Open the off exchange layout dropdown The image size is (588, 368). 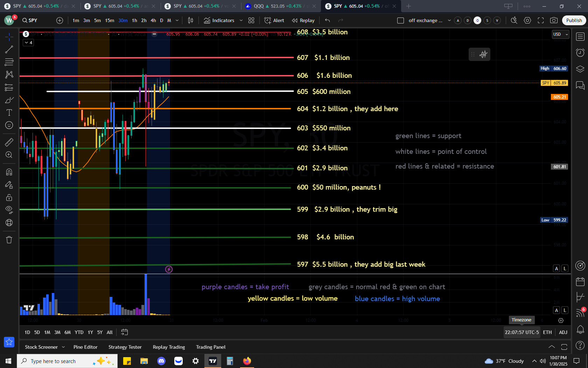coord(449,20)
